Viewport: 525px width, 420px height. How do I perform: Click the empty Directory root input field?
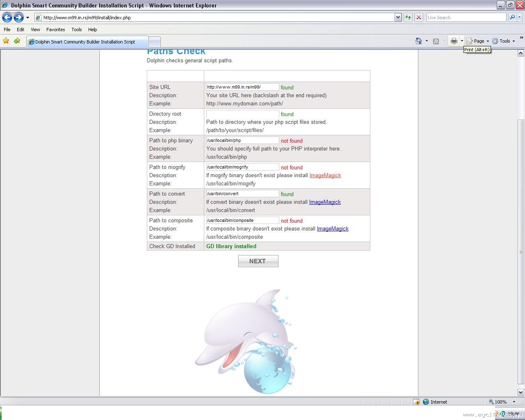point(242,114)
